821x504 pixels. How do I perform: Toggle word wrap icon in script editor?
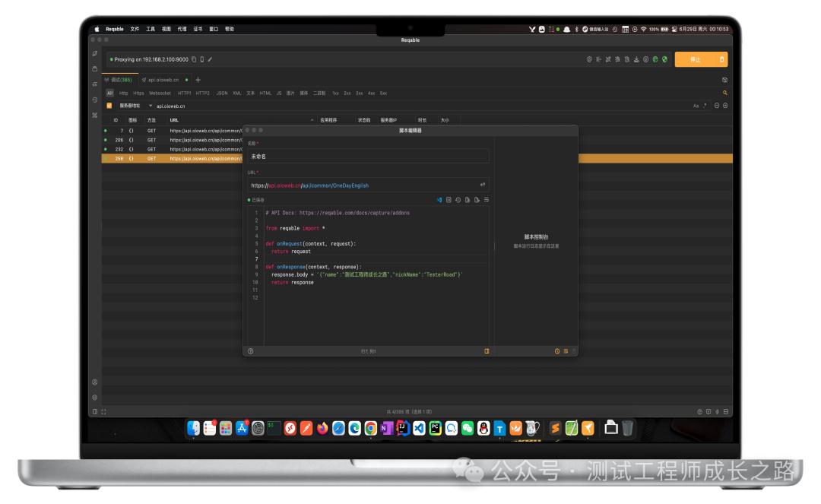point(487,200)
